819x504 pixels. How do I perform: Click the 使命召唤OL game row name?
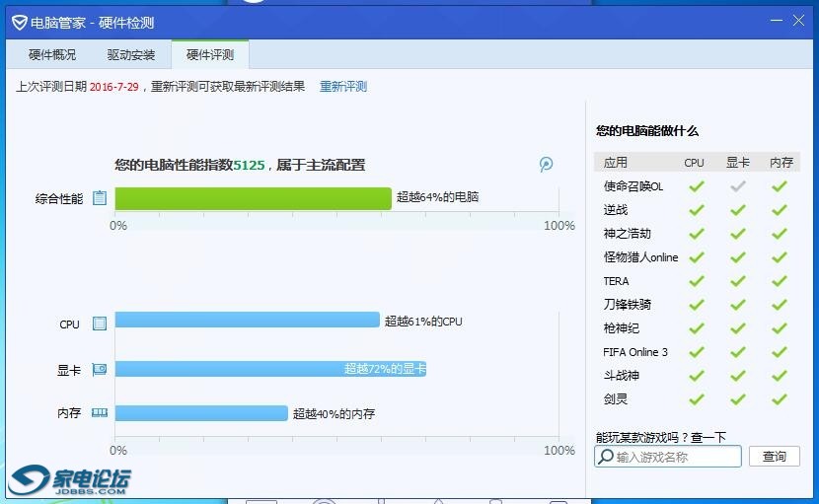pyautogui.click(x=633, y=186)
